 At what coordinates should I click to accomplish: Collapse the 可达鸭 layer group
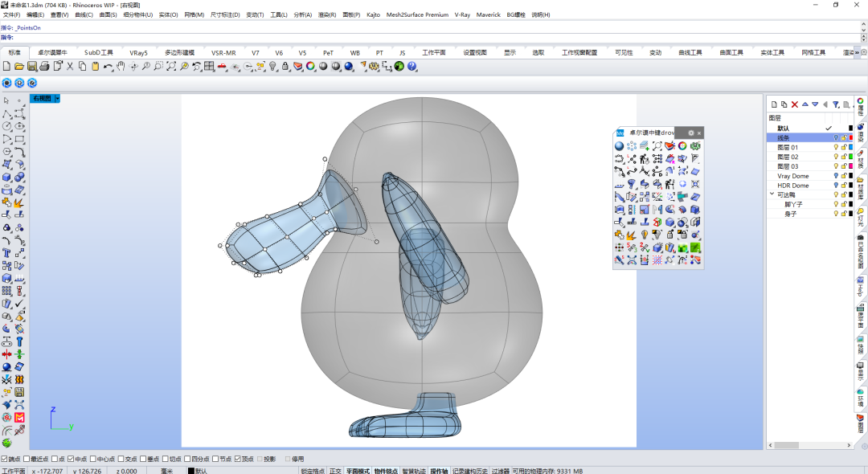772,194
